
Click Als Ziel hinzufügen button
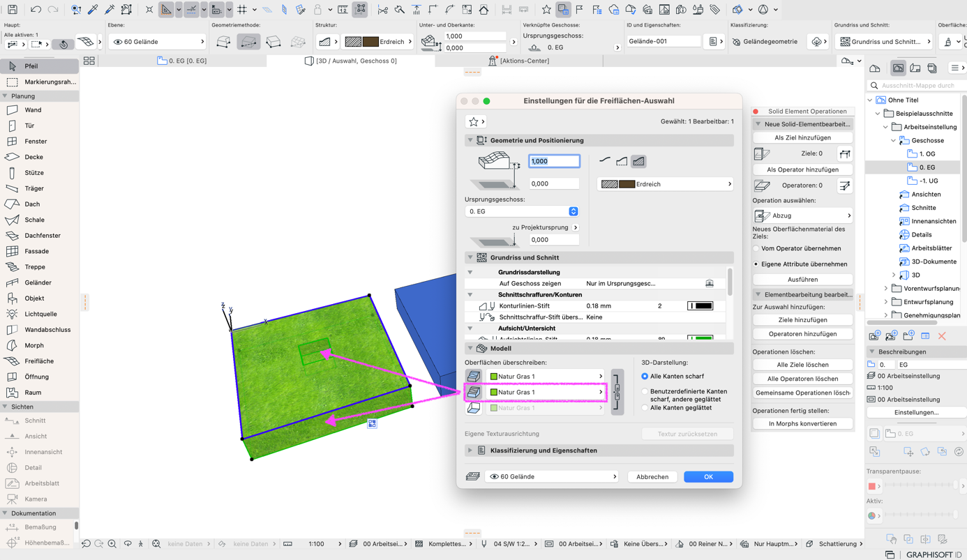point(803,138)
